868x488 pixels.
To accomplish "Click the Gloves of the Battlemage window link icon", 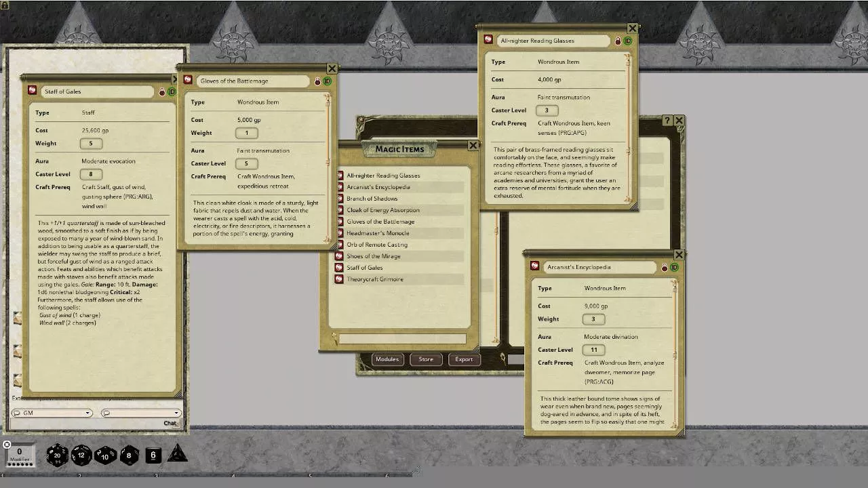I will coord(188,80).
